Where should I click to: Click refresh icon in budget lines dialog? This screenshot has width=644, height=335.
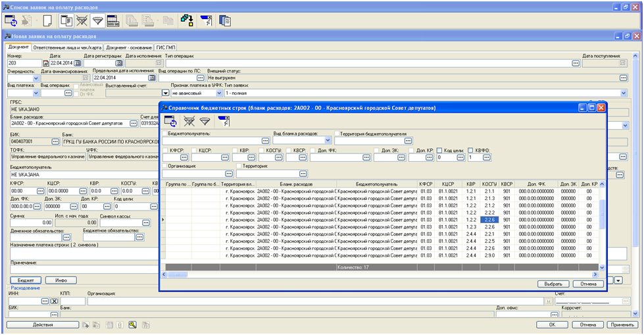tap(170, 120)
